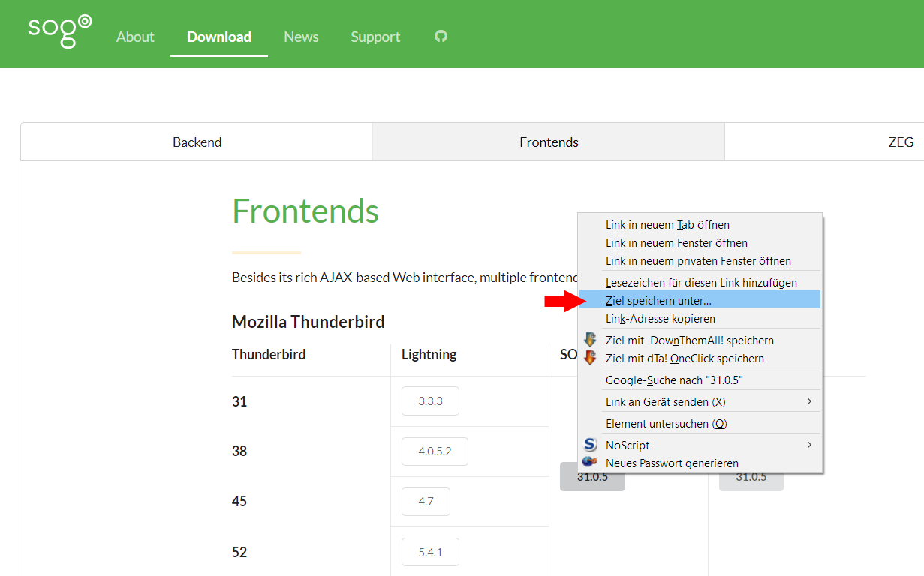Click the 'Frontends' page heading

point(305,211)
